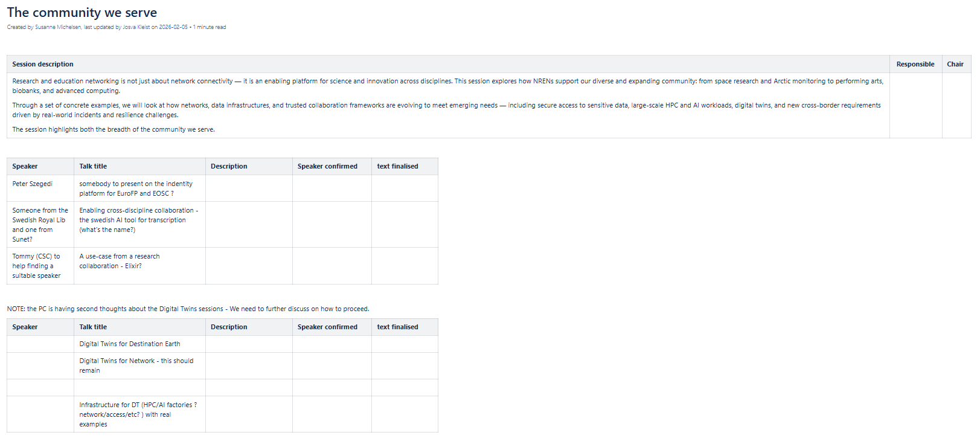Open Susanne Michelsen's author profile link

coord(58,27)
